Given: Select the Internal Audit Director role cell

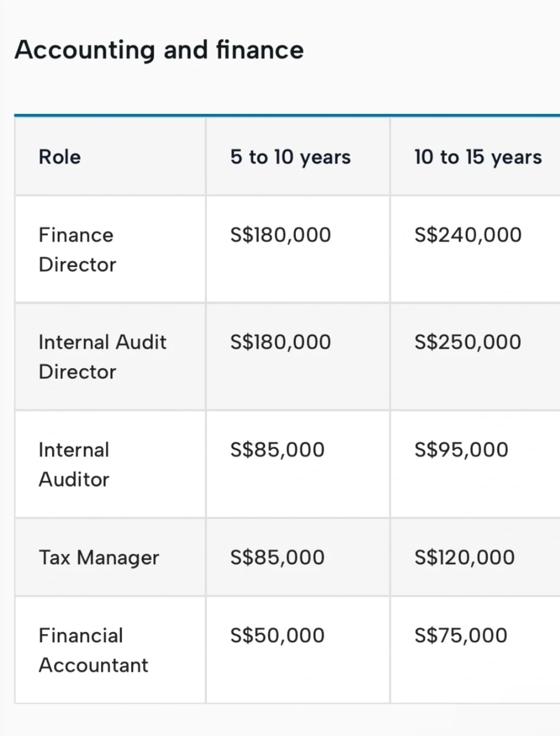Looking at the screenshot, I should 103,357.
